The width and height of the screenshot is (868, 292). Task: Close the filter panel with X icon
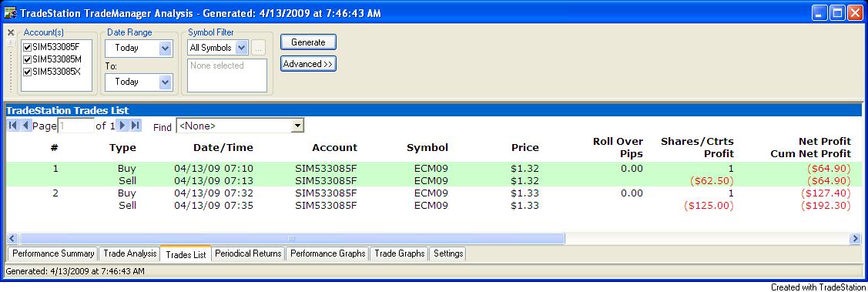click(11, 32)
